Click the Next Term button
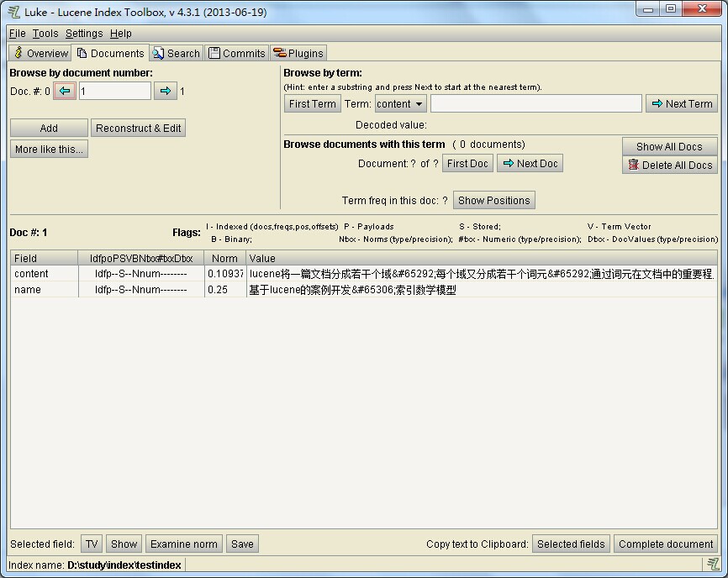Viewport: 728px width, 578px height. pyautogui.click(x=682, y=104)
